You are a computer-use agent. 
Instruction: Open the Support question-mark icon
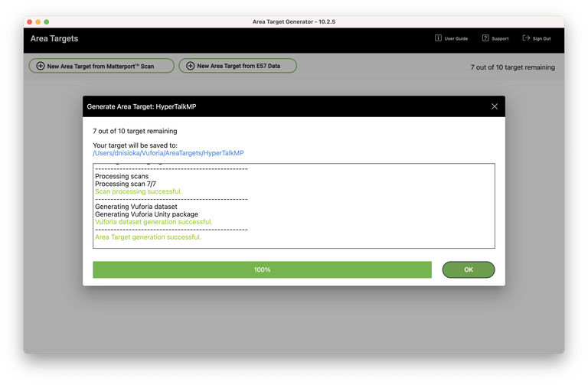[x=485, y=38]
